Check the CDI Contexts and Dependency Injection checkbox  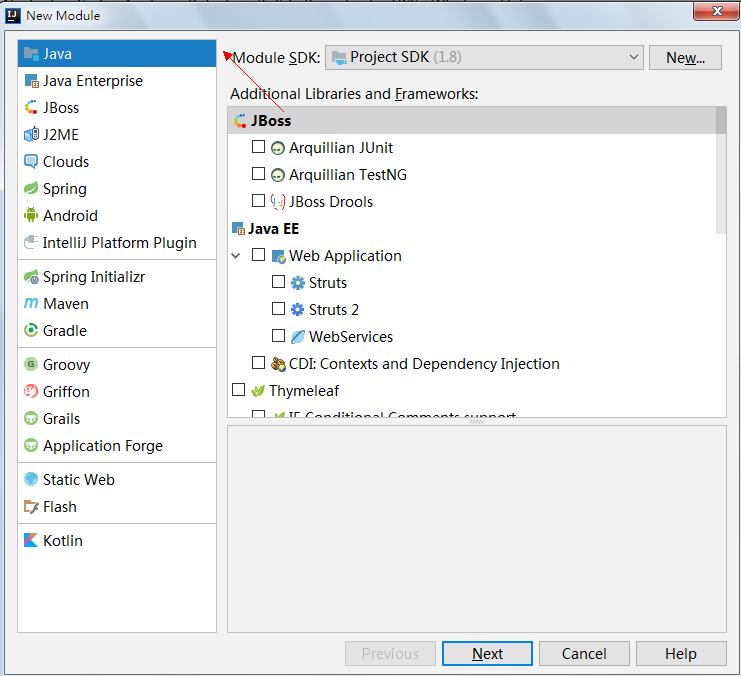point(258,363)
